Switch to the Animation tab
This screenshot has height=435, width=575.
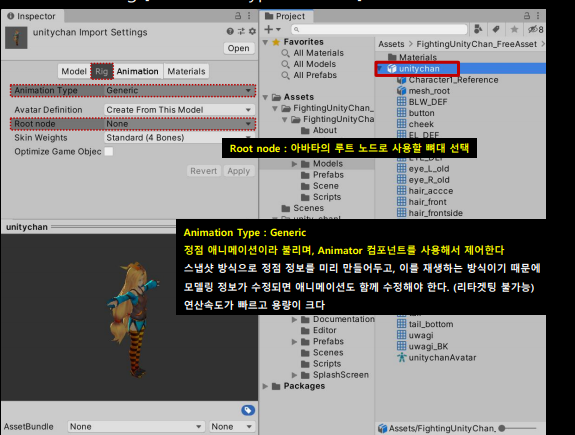[138, 71]
